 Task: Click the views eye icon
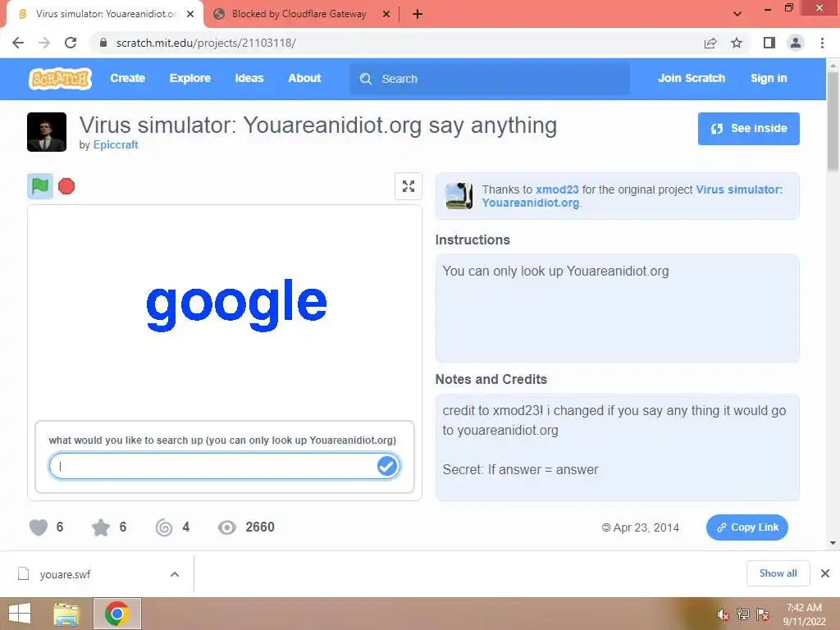point(227,527)
